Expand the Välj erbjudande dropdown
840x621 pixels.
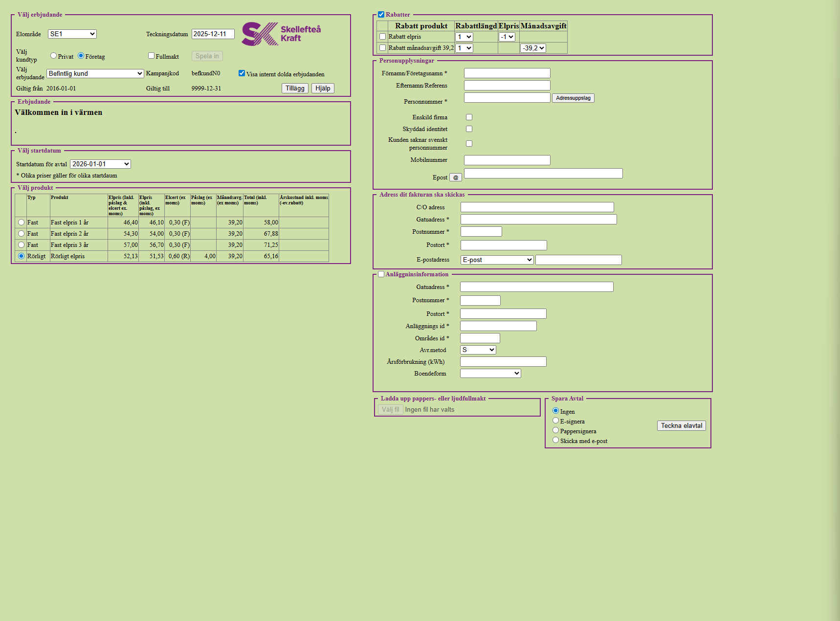(x=95, y=73)
